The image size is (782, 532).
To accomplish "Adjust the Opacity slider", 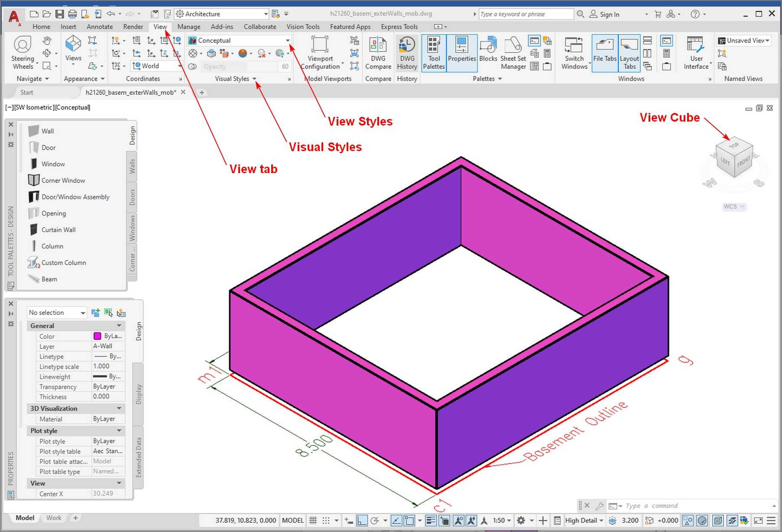I will [240, 66].
